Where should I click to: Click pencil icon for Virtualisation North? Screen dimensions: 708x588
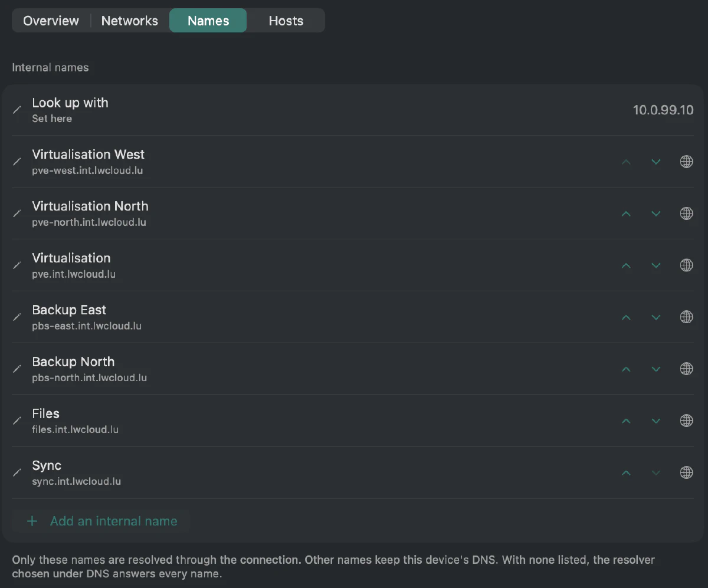coord(18,213)
